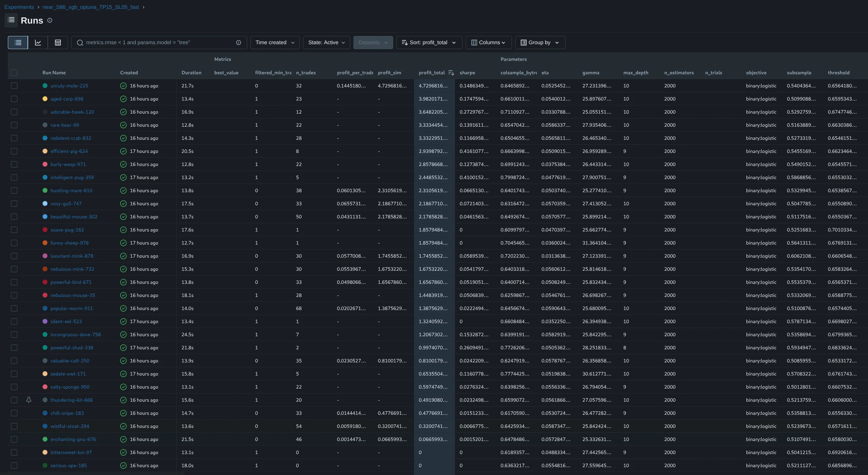
Task: Open the Group by dropdown
Action: [x=540, y=43]
